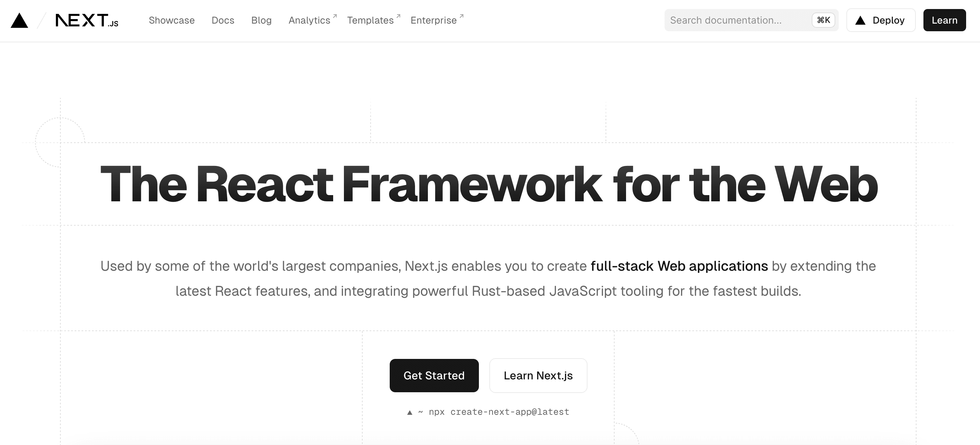
Task: Click the Learn Next.js button
Action: 538,375
